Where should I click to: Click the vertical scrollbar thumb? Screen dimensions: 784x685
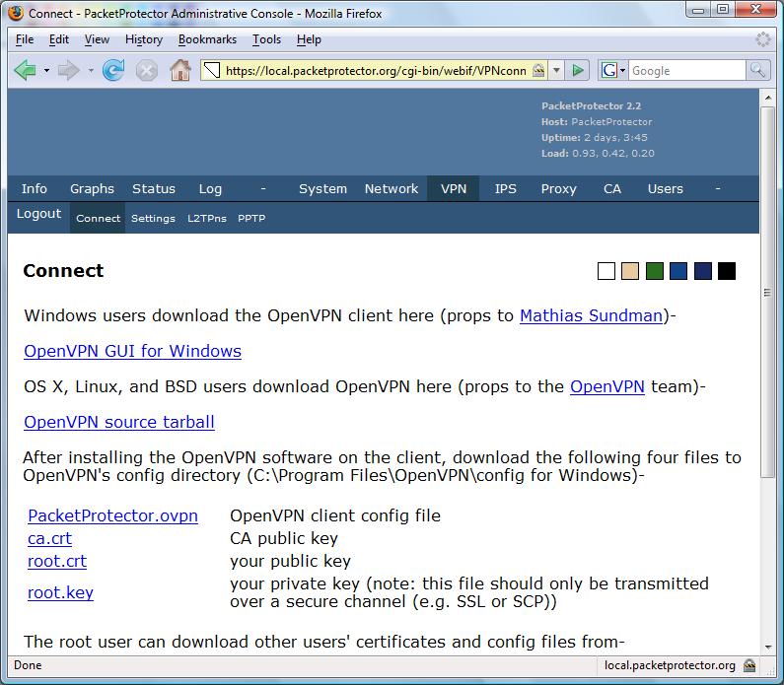tap(767, 293)
